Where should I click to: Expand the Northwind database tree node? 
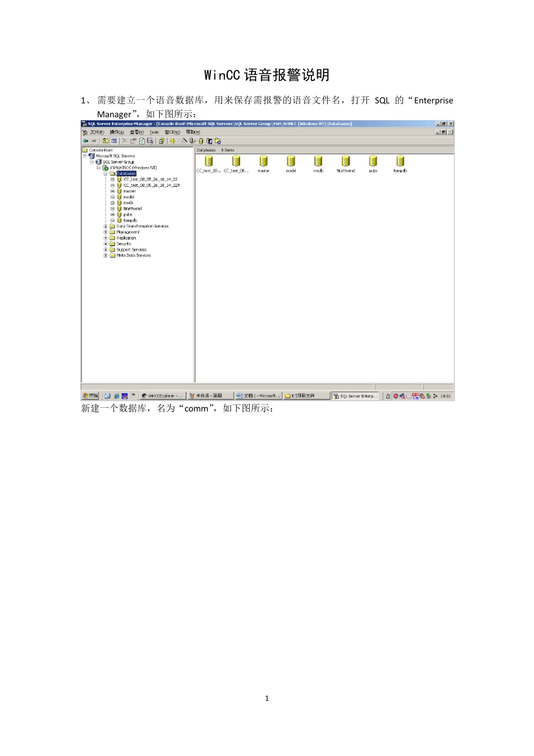(x=112, y=209)
